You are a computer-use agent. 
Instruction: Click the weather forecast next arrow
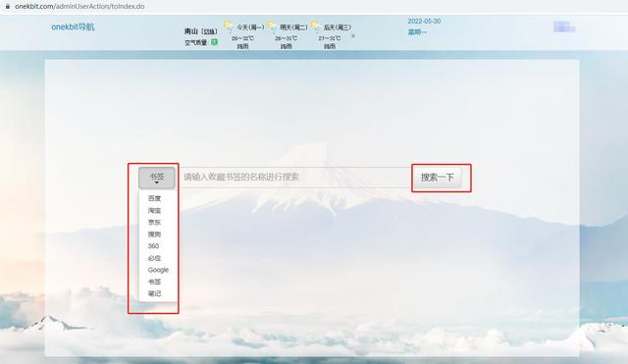[x=353, y=36]
